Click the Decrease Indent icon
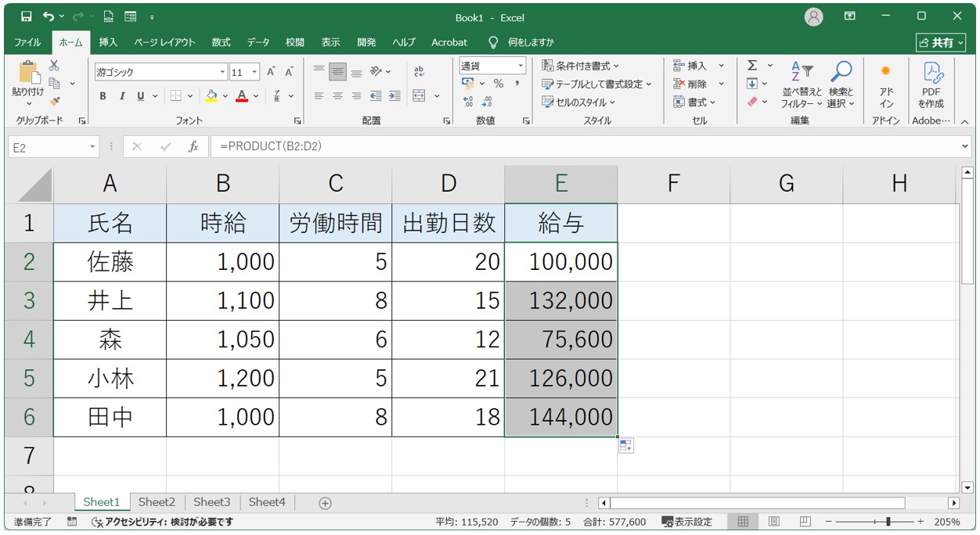Viewport: 980px width, 535px height. (376, 96)
